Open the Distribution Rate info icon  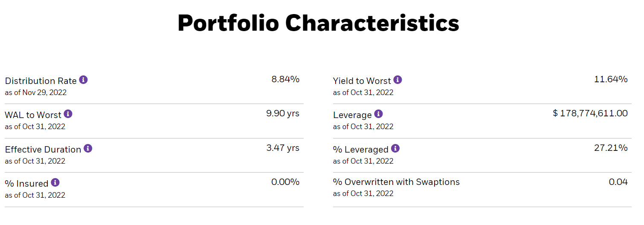(84, 80)
